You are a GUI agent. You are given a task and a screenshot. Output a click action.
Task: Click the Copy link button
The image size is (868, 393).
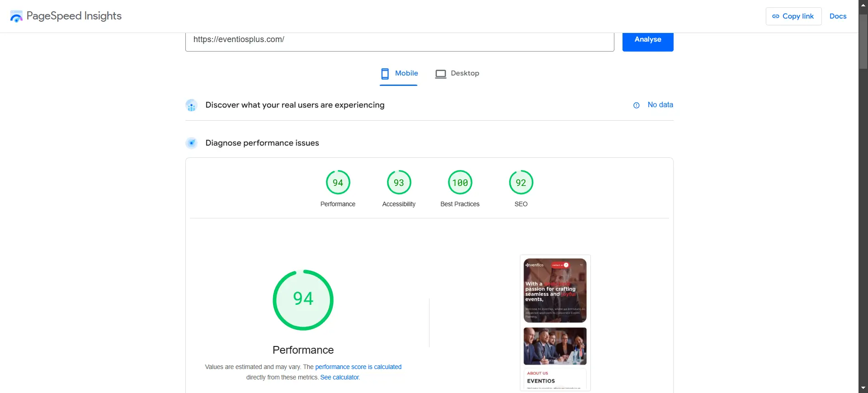click(793, 16)
